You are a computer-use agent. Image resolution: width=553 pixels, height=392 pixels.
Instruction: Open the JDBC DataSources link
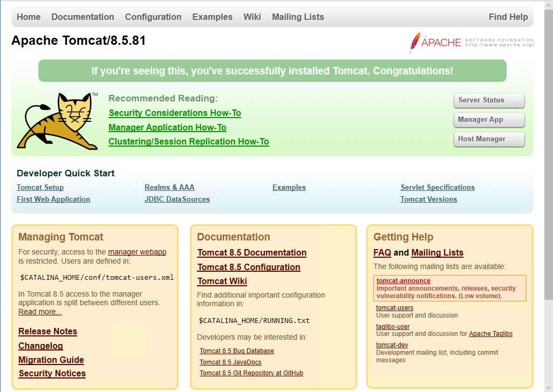pyautogui.click(x=177, y=199)
